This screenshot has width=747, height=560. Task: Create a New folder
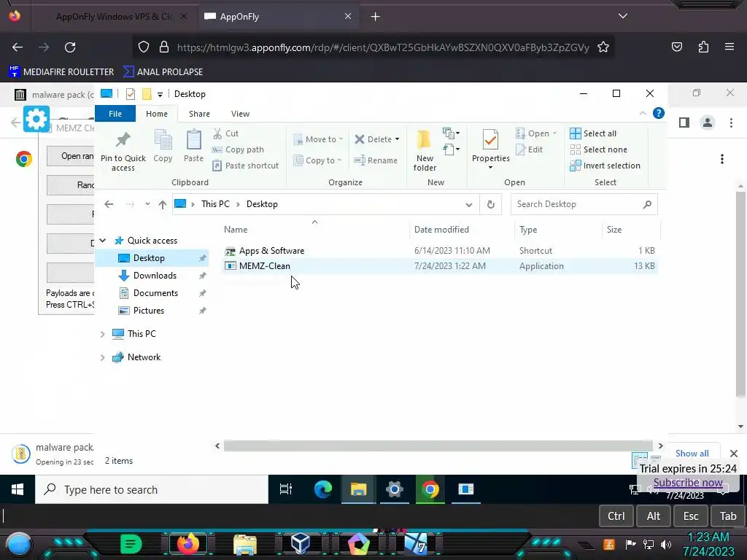(425, 150)
